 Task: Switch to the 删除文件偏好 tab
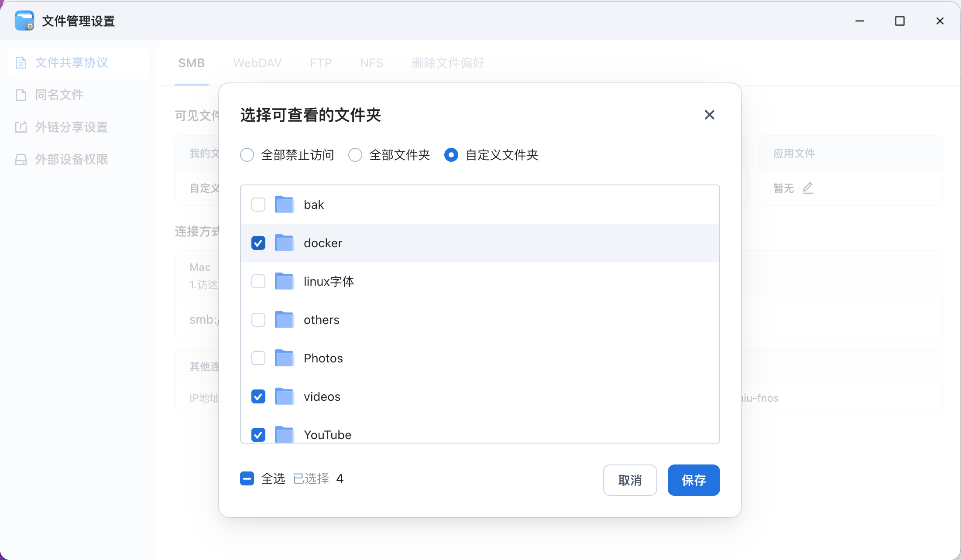click(x=448, y=63)
